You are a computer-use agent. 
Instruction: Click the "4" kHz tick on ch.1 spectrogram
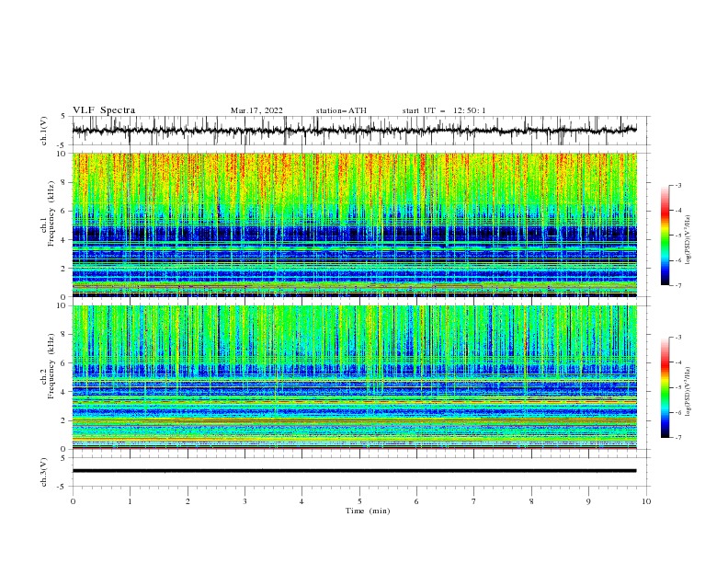click(65, 240)
